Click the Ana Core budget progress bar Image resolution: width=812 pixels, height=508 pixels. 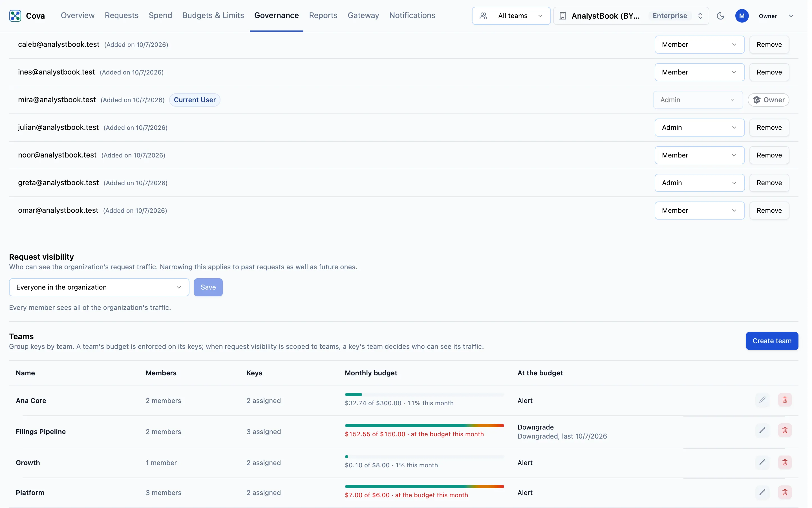[x=424, y=395]
